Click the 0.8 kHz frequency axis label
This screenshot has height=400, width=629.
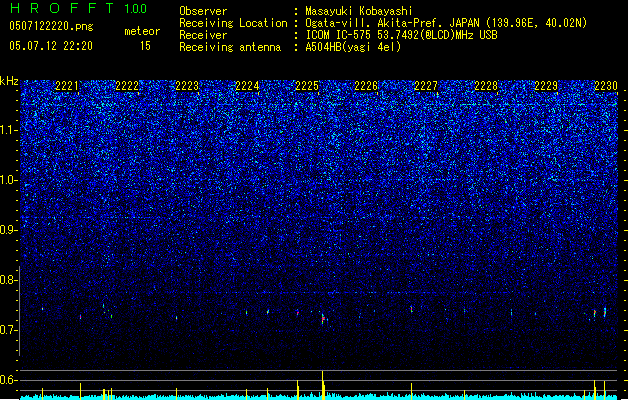[9, 280]
